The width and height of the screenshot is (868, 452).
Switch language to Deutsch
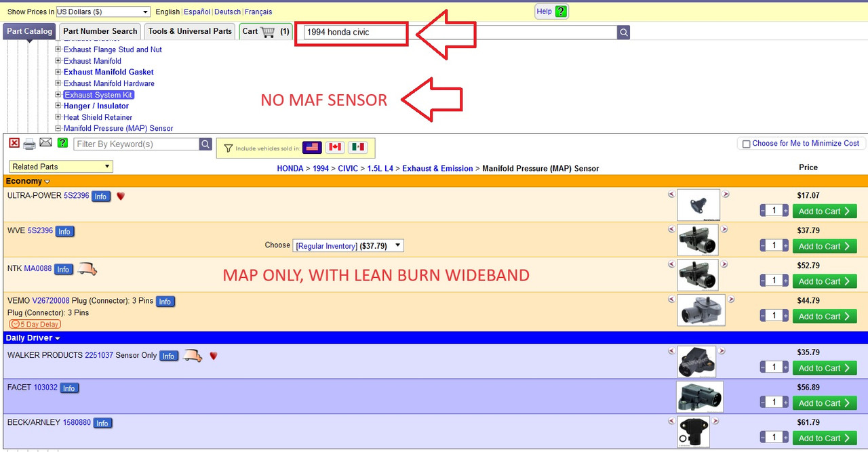(x=227, y=12)
